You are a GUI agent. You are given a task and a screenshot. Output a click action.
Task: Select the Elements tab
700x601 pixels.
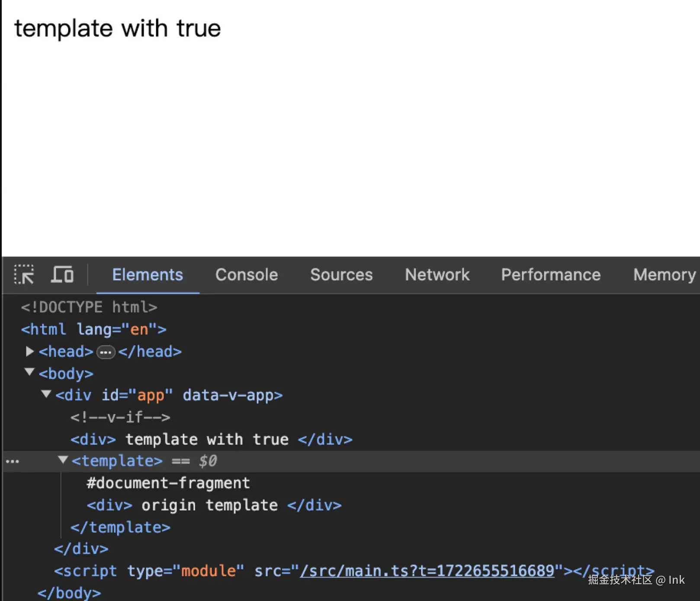click(148, 275)
